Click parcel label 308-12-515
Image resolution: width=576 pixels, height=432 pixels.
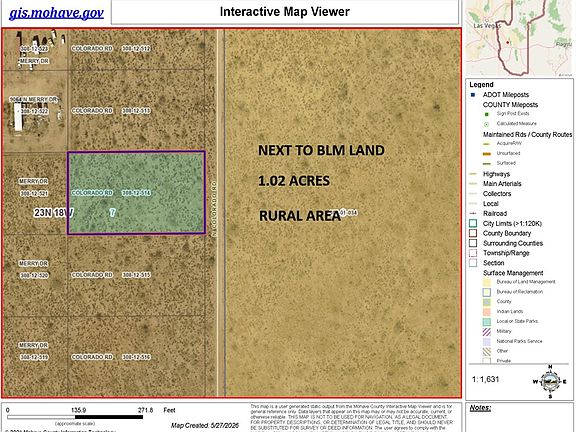coord(136,275)
